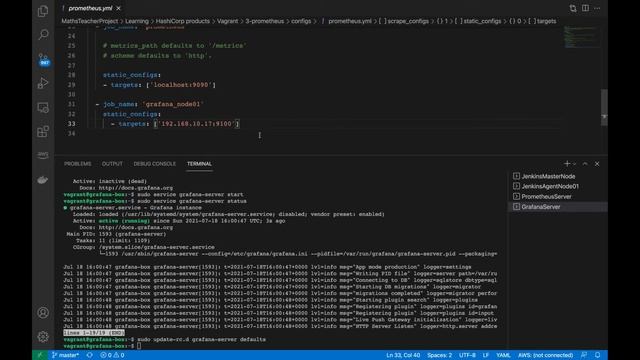Open Source Control view with badge
Image resolution: width=640 pixels, height=360 pixels.
point(43,59)
